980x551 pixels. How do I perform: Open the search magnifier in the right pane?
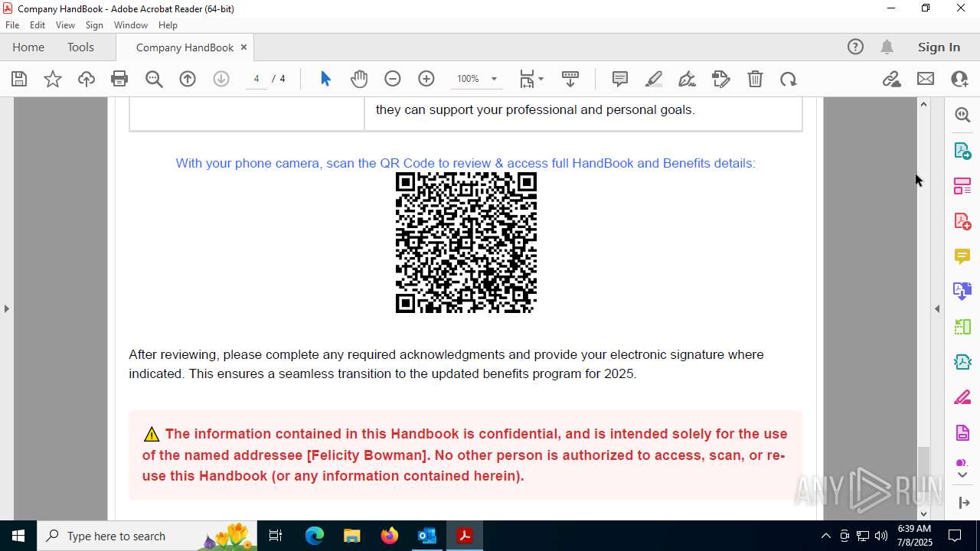[962, 115]
